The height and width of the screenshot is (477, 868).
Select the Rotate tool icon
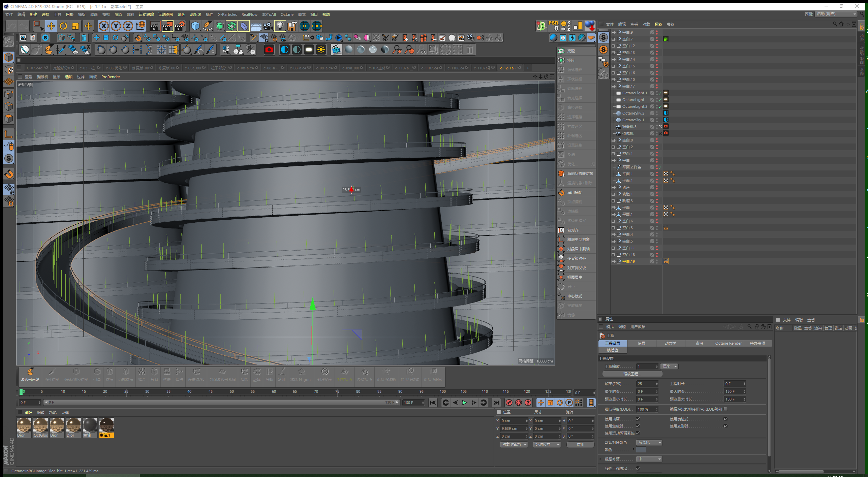point(63,26)
